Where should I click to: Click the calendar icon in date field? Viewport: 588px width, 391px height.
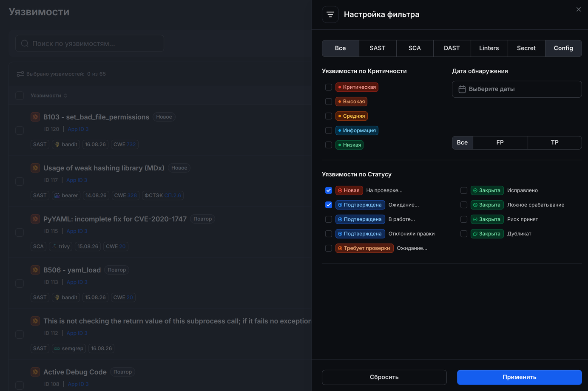(x=462, y=89)
